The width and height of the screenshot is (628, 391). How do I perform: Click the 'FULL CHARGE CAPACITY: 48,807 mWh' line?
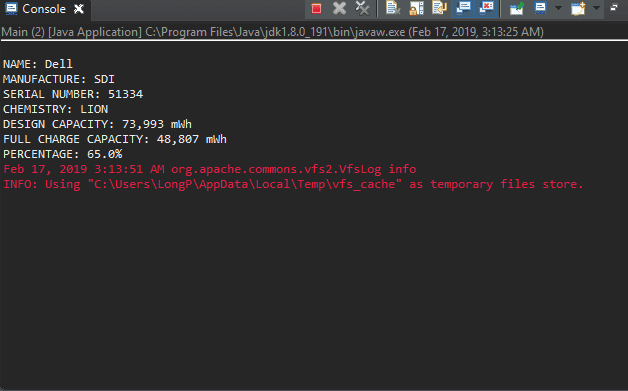pyautogui.click(x=115, y=139)
